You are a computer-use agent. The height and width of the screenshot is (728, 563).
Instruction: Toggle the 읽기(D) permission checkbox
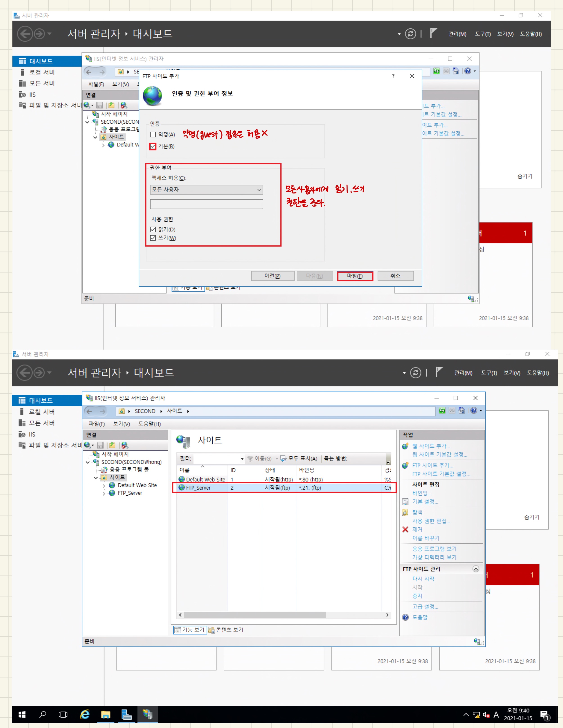click(153, 230)
